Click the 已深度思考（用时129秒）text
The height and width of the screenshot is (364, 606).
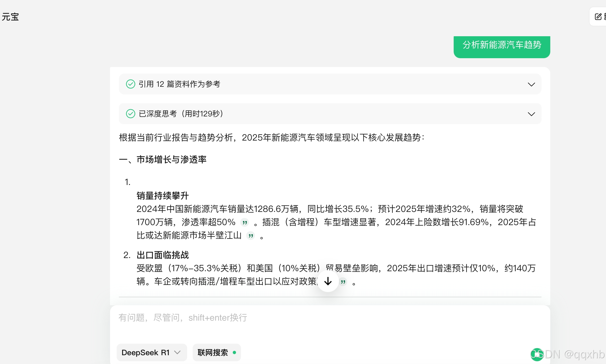click(181, 114)
